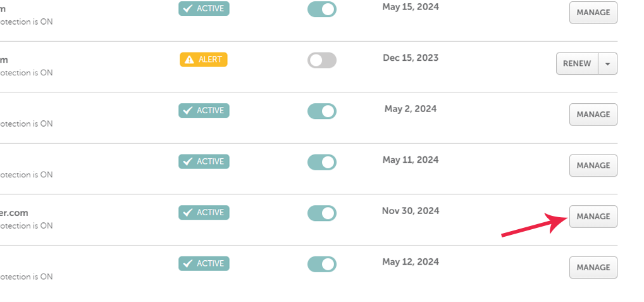Toggle the switch on the May 11, 2024 row
The height and width of the screenshot is (302, 644).
pos(322,162)
